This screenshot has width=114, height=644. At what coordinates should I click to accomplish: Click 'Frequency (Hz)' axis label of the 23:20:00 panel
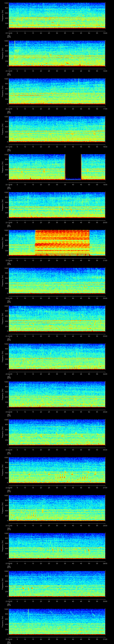(x=3, y=243)
